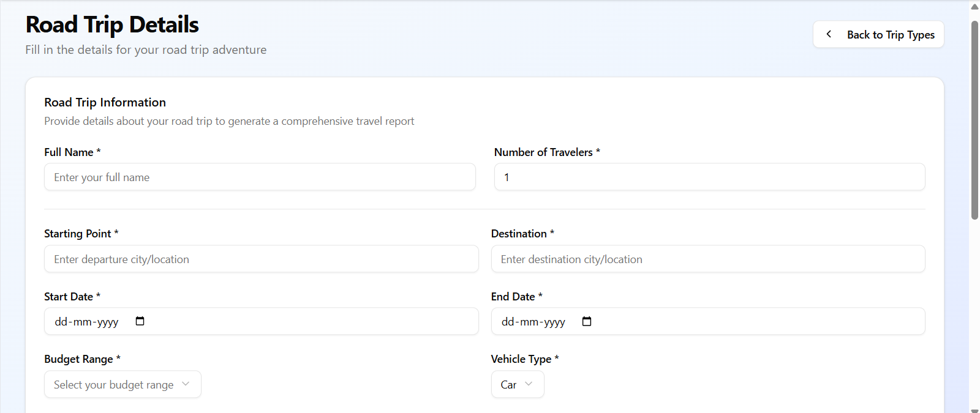
Task: Go back using Back to Trip Types button
Action: click(878, 34)
